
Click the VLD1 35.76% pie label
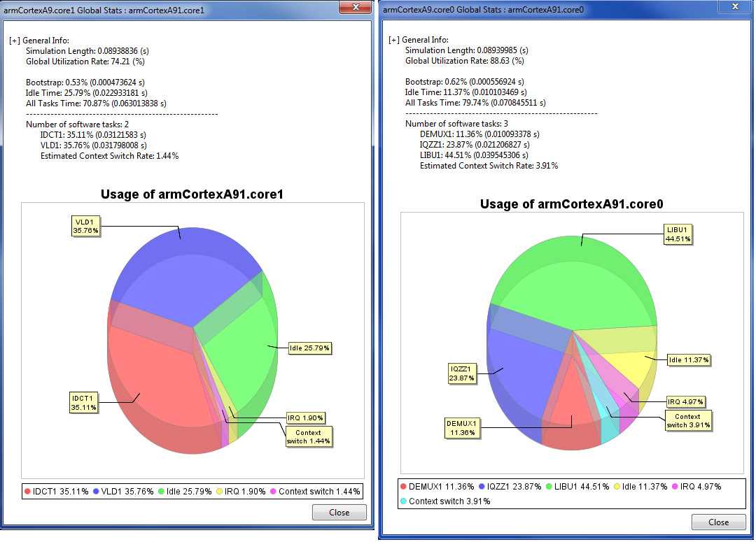86,225
